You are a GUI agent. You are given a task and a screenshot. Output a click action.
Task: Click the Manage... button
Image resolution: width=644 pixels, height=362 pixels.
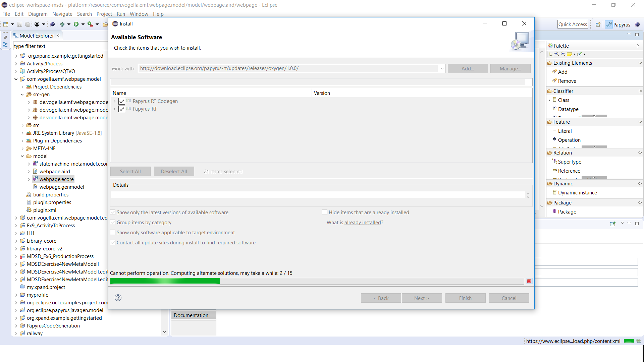pos(510,68)
